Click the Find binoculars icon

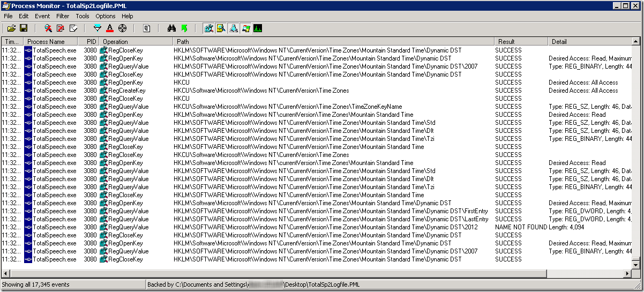[x=172, y=28]
